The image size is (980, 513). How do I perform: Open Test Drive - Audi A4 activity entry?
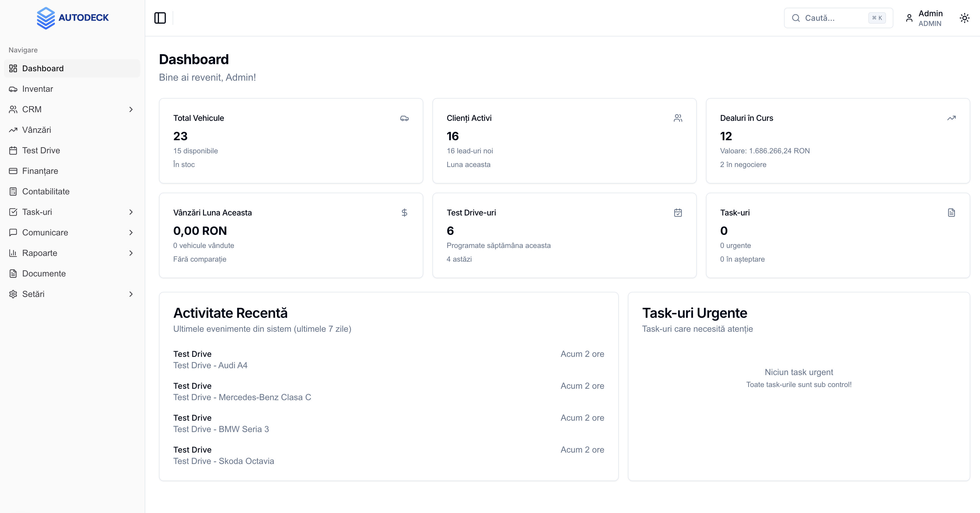point(210,365)
